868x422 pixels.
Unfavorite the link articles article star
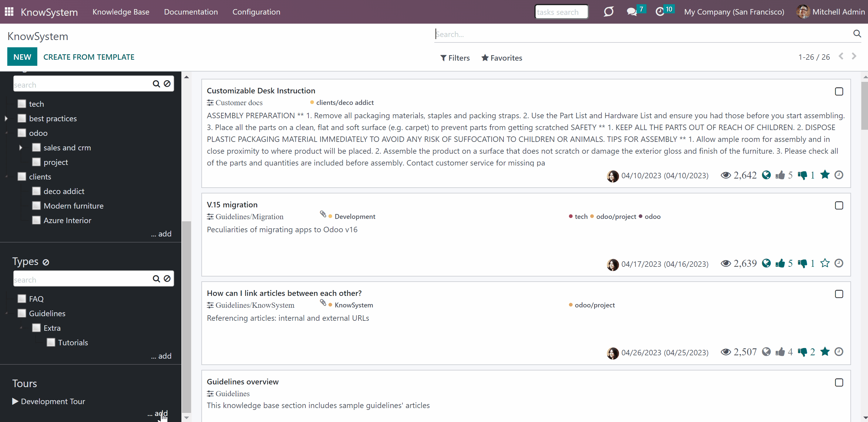(x=825, y=352)
